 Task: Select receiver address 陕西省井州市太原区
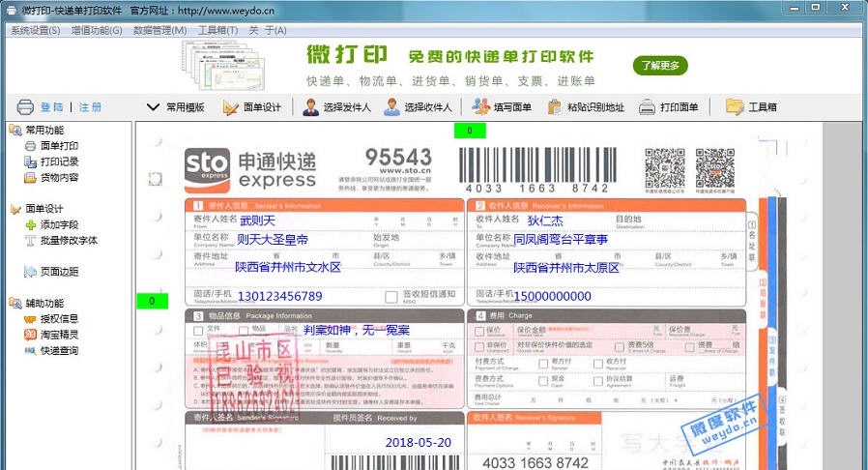pos(566,268)
